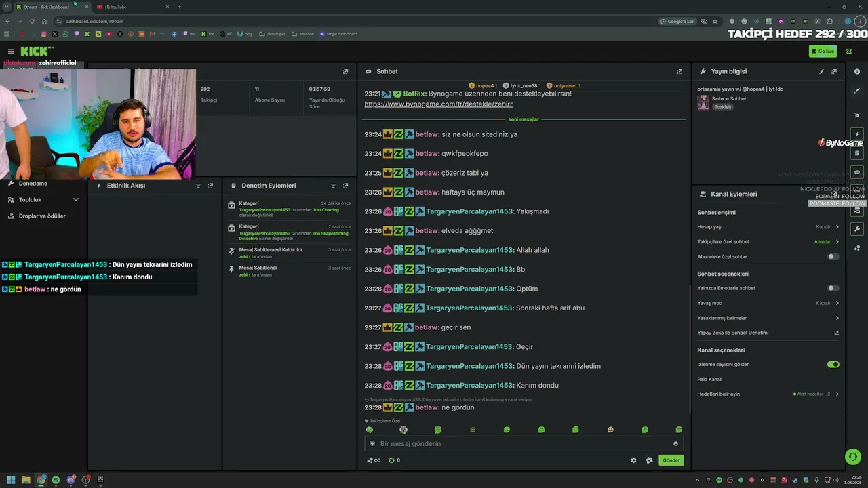
Task: Switch to the YouTube browser tab
Action: click(132, 7)
